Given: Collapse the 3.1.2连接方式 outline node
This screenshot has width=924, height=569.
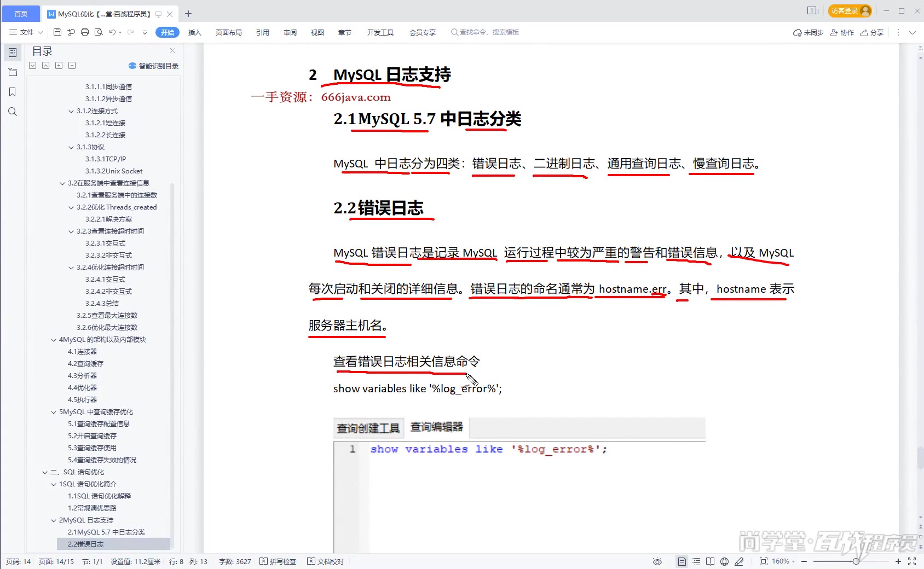Looking at the screenshot, I should click(71, 111).
